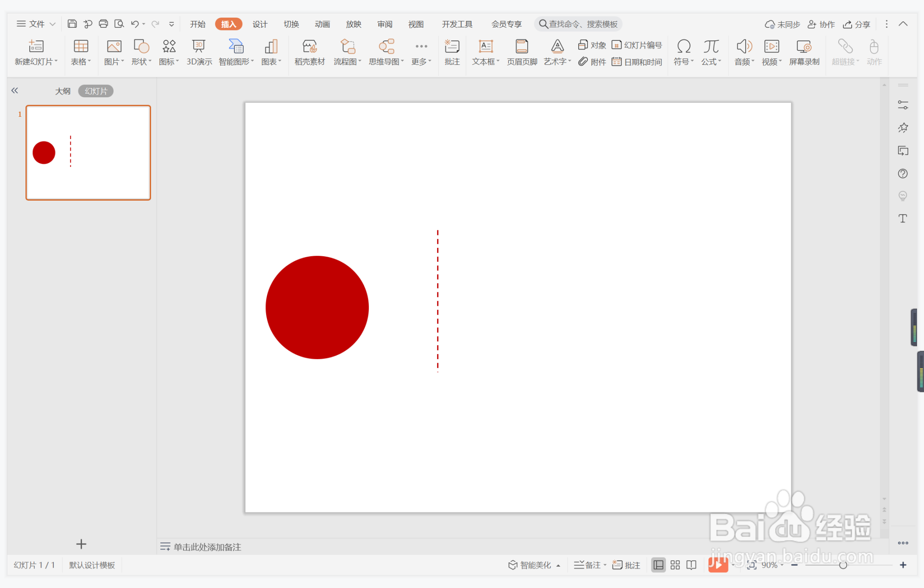Open the 开始 ribbon tab

[x=198, y=24]
